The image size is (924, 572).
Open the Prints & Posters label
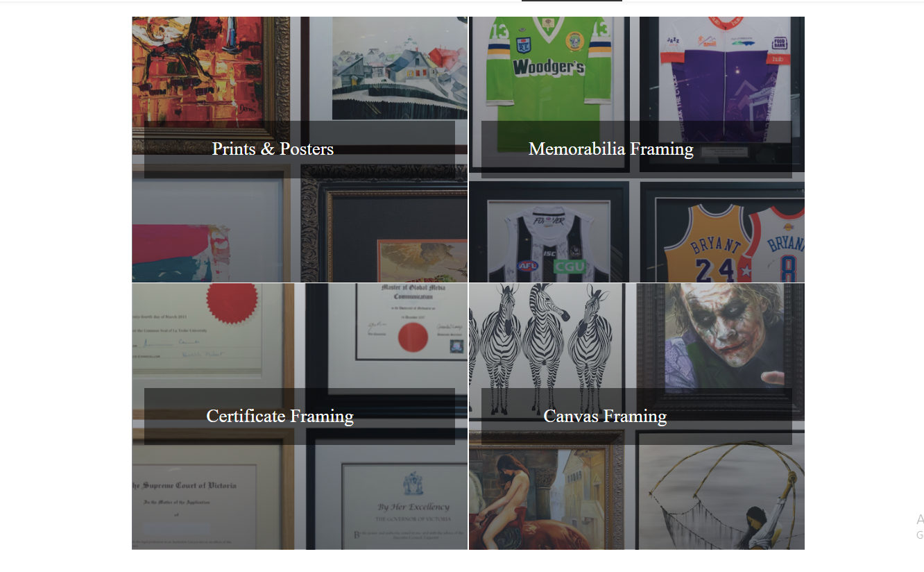[x=273, y=149]
